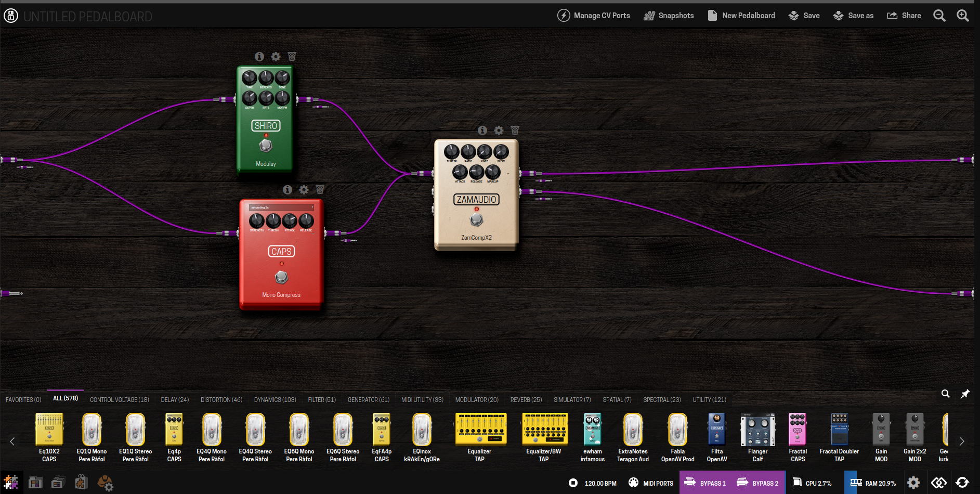
Task: Open FILTER (51) category
Action: tap(322, 400)
